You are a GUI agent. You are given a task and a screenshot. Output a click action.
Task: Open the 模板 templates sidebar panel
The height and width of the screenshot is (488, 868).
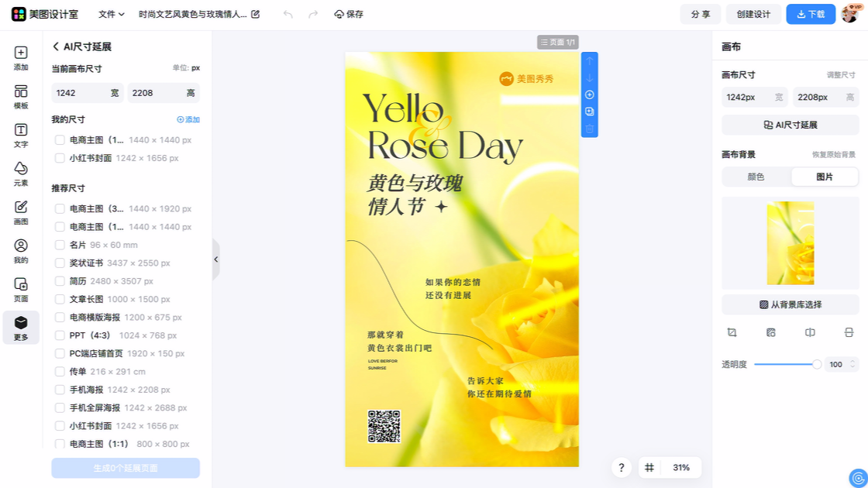click(x=21, y=97)
